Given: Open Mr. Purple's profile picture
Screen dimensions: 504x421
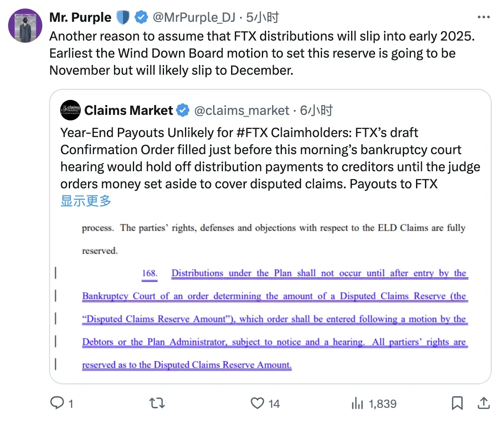Looking at the screenshot, I should pos(25,25).
